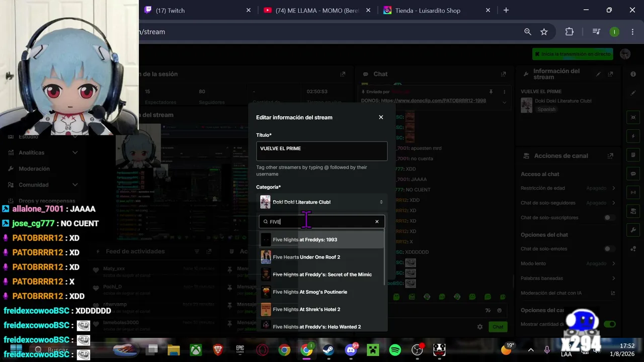Open the pinned message options menu

tap(504, 92)
